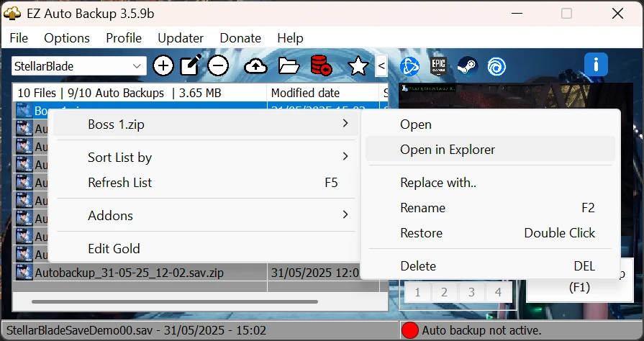Viewport: 644px width, 341px height.
Task: Expand the Addons submenu
Action: (205, 215)
